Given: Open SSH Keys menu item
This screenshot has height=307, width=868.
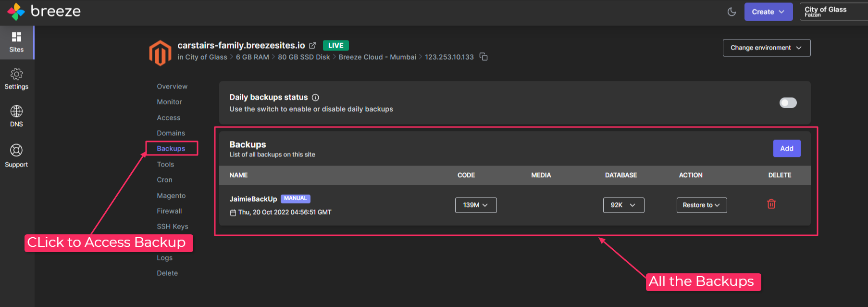Looking at the screenshot, I should tap(172, 227).
